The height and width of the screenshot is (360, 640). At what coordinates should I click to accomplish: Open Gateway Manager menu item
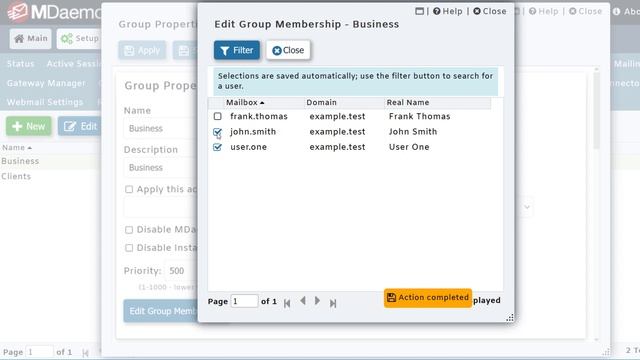(46, 83)
